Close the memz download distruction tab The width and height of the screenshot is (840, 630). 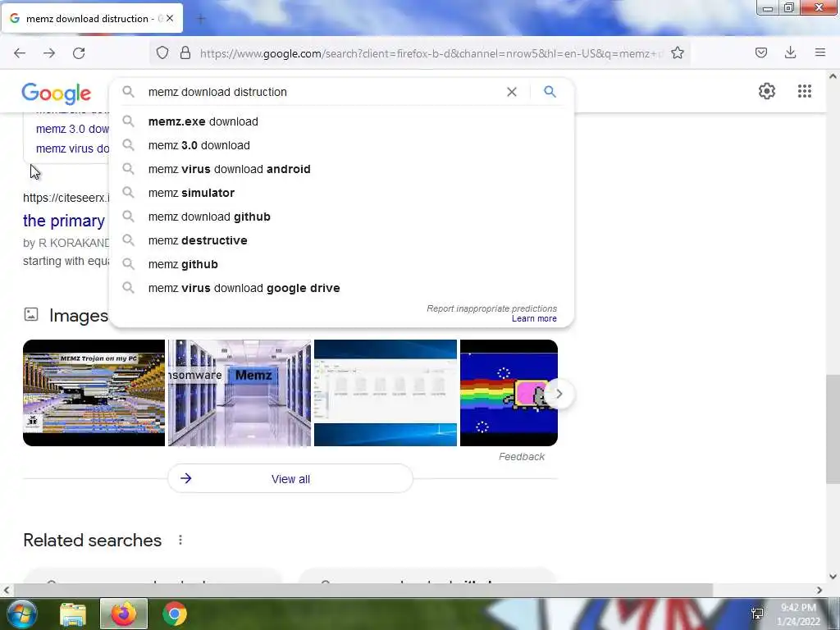pos(169,18)
